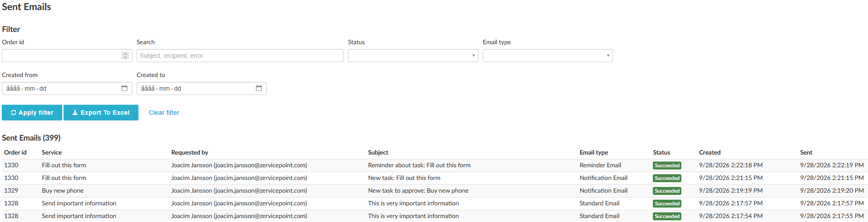The image size is (868, 222).
Task: Click 'Buy new phone' service cell
Action: point(63,190)
